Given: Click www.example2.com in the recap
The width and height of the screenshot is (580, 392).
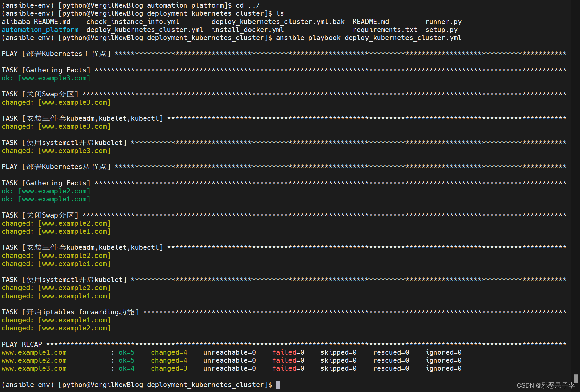Looking at the screenshot, I should tap(34, 360).
